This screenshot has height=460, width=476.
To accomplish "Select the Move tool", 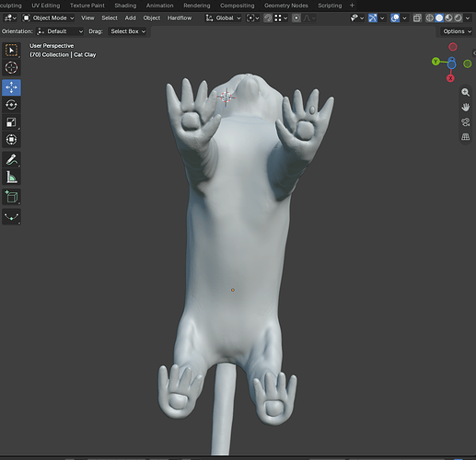I will (x=11, y=87).
